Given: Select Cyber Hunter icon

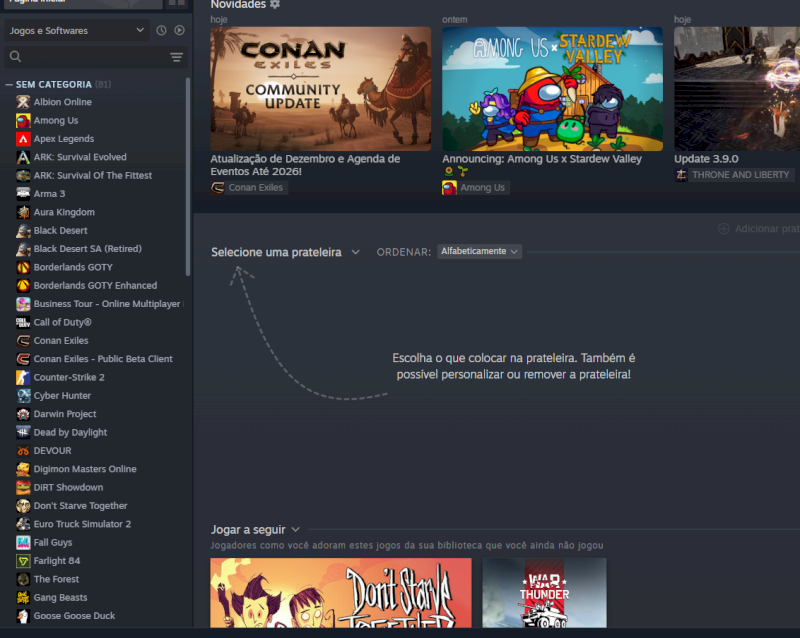Looking at the screenshot, I should tap(23, 396).
